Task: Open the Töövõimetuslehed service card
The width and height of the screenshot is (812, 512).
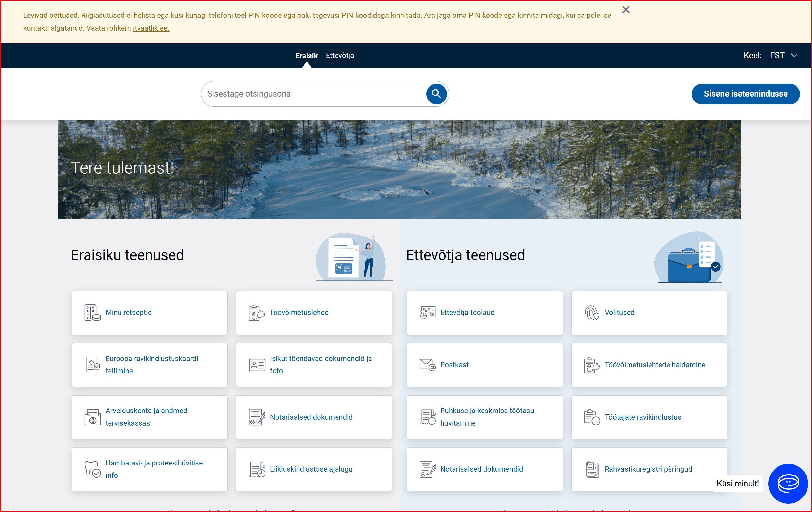Action: pos(299,313)
